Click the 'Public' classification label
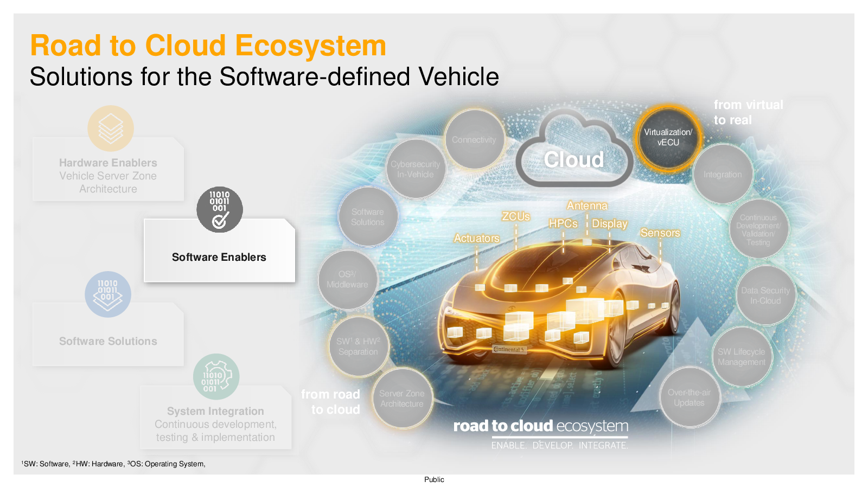 point(434,479)
